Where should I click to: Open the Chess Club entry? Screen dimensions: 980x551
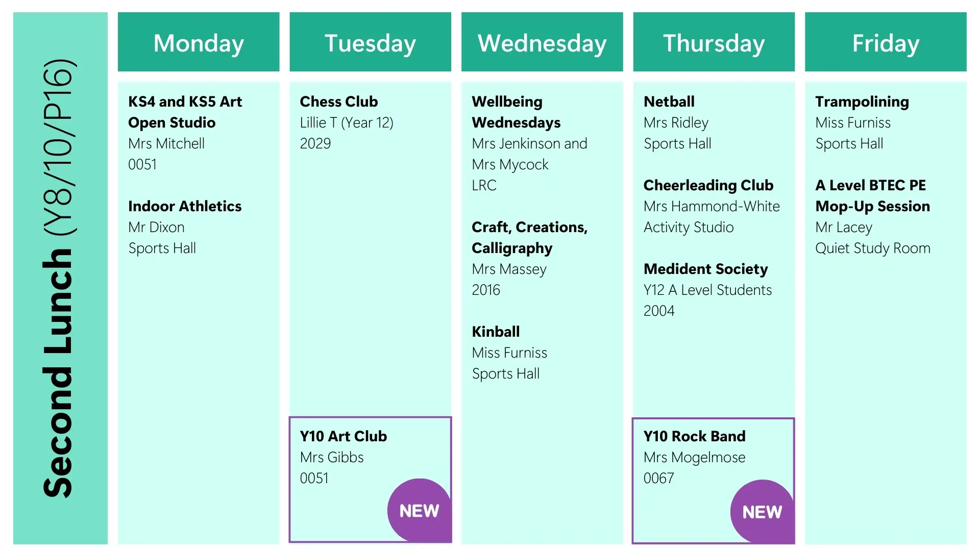pos(339,102)
